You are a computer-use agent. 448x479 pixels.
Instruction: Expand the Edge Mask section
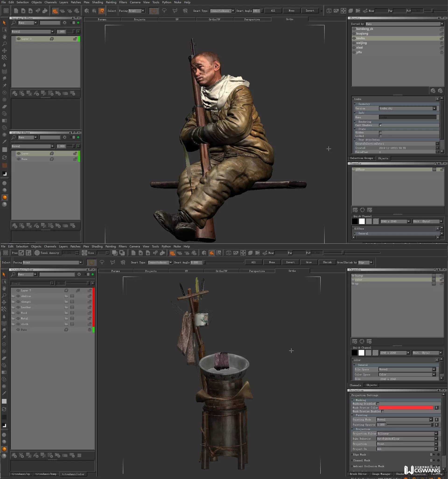pos(352,454)
